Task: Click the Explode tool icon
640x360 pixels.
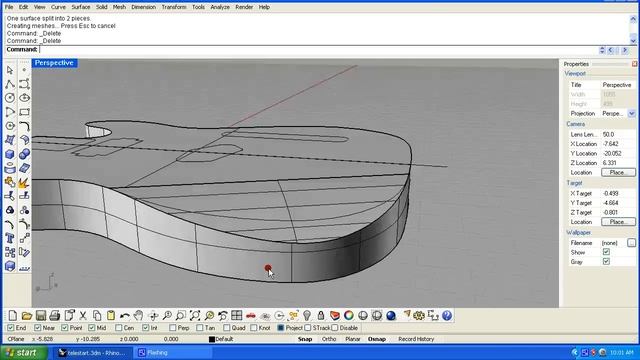Action: 24,183
